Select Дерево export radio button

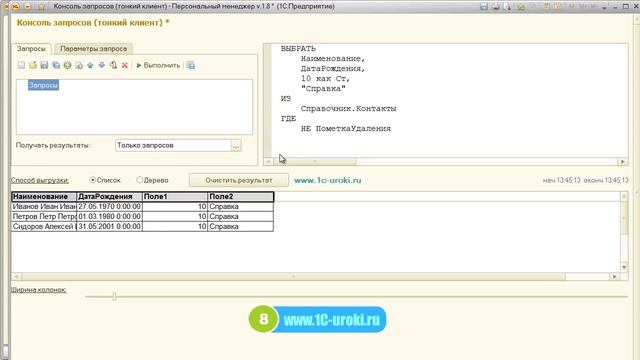coord(140,180)
